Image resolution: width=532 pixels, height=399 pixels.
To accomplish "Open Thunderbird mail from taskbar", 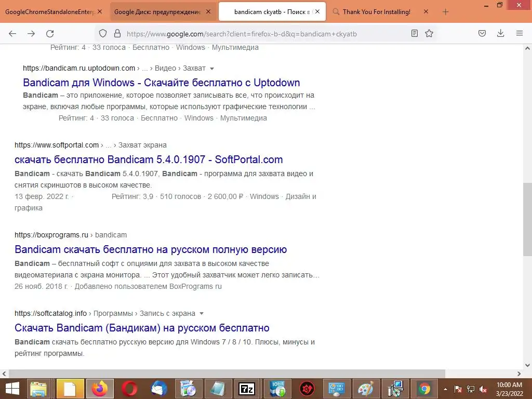I will [159, 389].
